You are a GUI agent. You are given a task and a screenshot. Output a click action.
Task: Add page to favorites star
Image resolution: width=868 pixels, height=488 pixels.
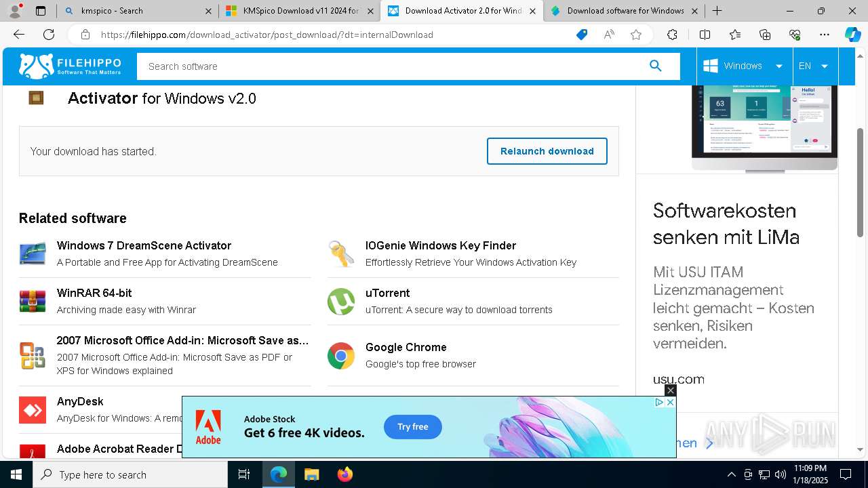636,35
